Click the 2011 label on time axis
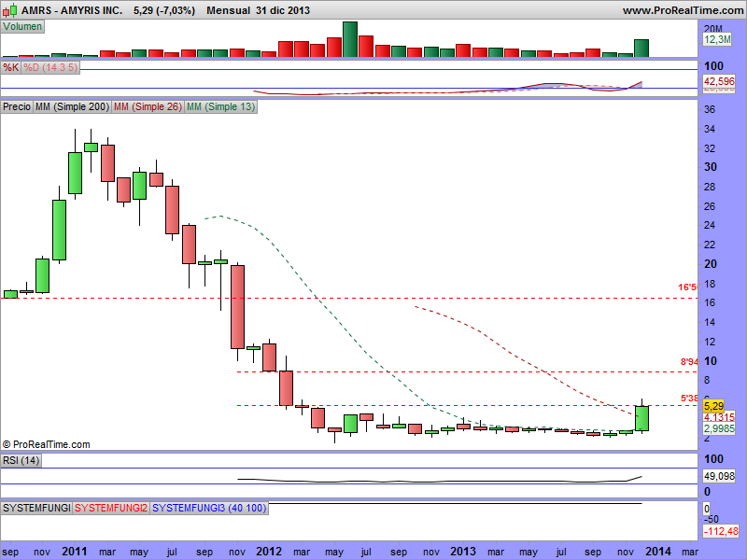The image size is (747, 560). click(x=75, y=552)
